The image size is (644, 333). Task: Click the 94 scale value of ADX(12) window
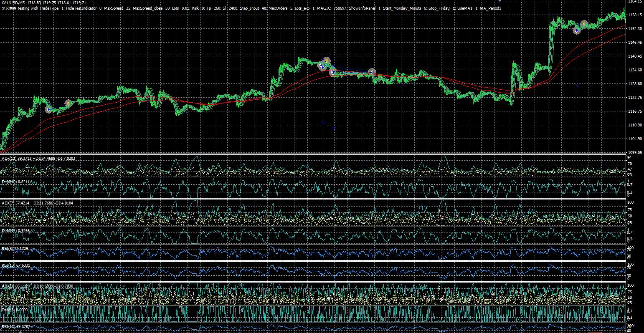point(629,159)
